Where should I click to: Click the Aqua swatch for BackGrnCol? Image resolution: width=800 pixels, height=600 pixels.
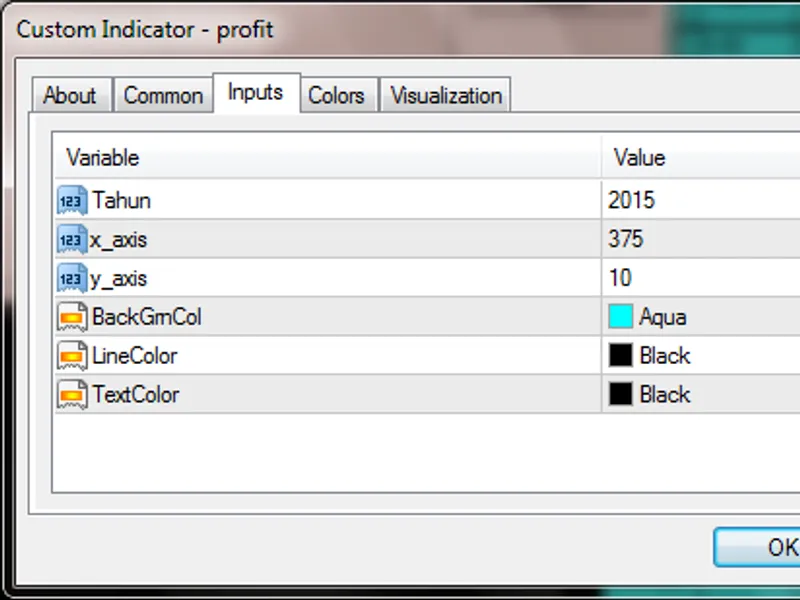(620, 316)
